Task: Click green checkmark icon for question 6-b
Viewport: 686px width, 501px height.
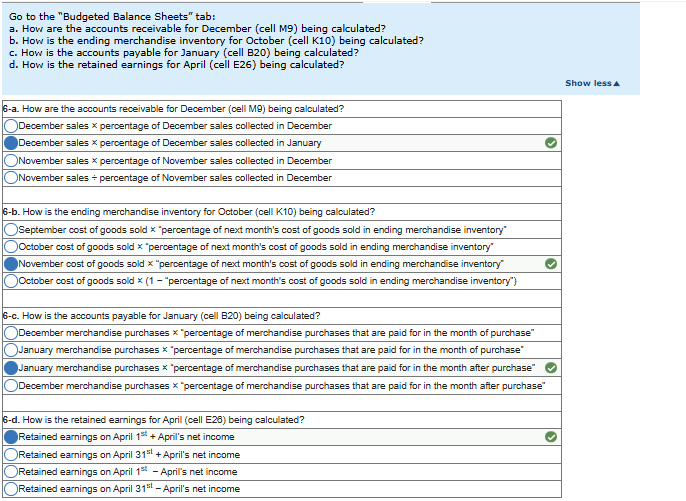Action: [551, 263]
